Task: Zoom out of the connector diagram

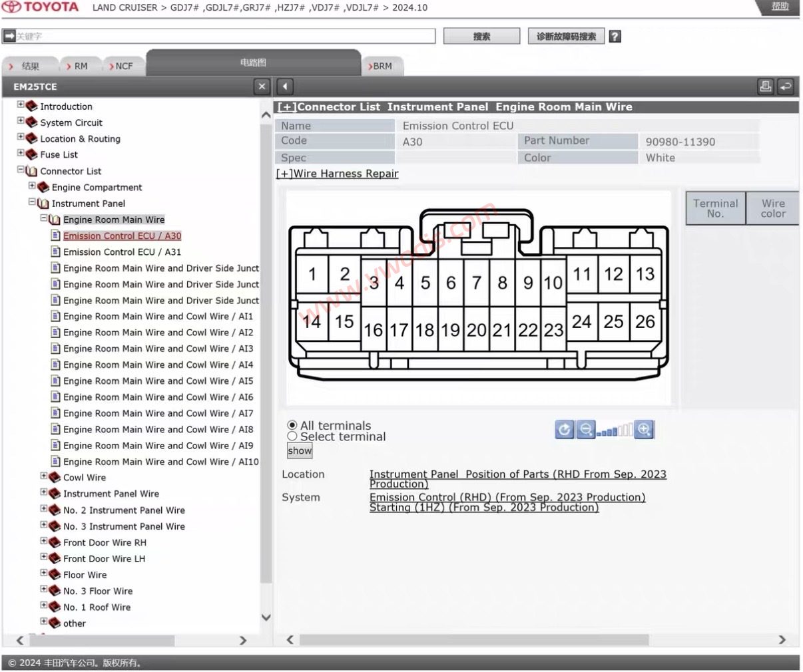Action: tap(585, 430)
